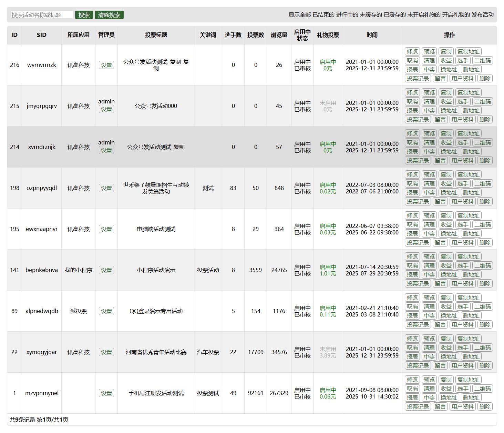The width and height of the screenshot is (504, 433).
Task: Click 设置 for activity ID 215
Action: [x=106, y=109]
